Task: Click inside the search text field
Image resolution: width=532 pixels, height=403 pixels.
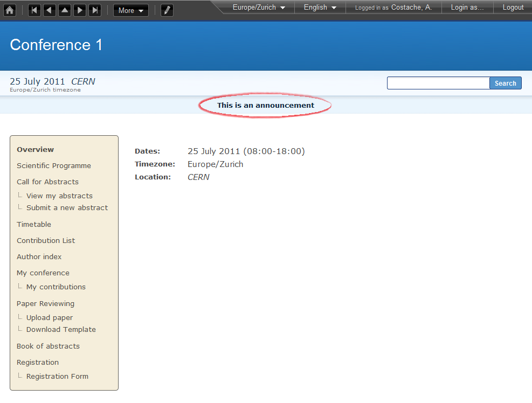Action: (438, 83)
